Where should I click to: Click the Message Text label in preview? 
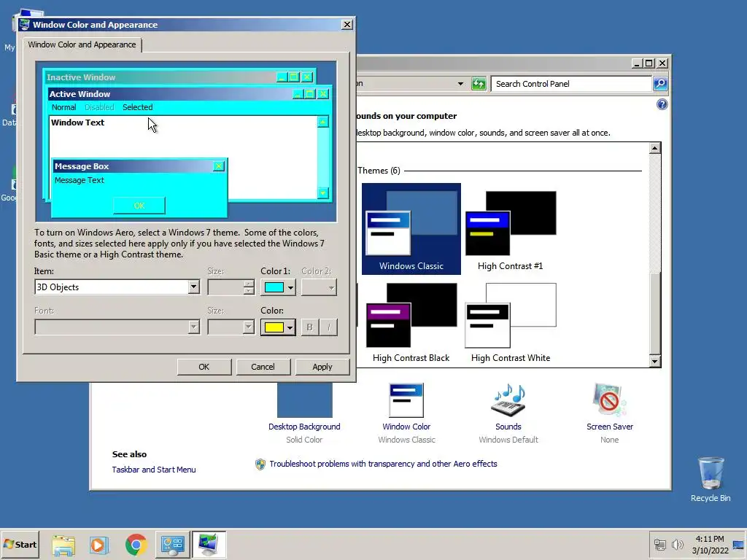[79, 180]
